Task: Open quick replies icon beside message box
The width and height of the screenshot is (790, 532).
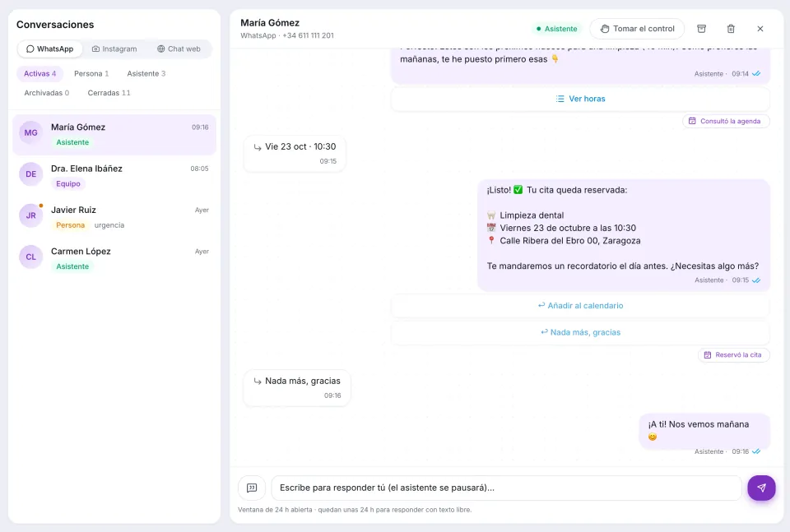Action: (x=252, y=488)
